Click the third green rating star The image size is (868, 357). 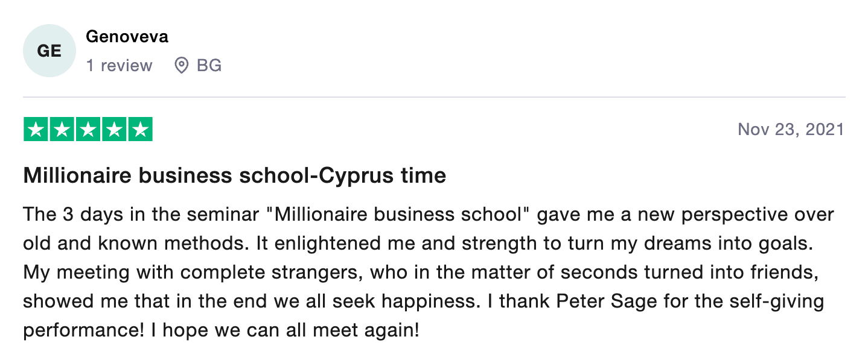coord(88,130)
